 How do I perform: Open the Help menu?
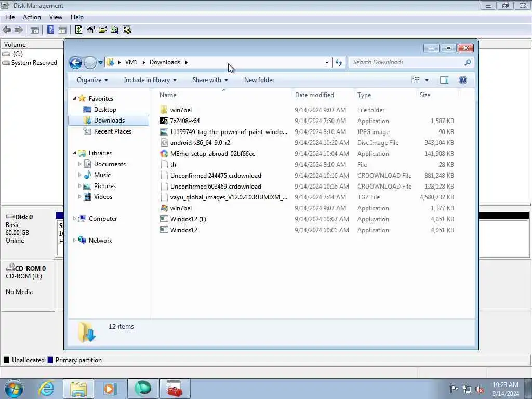(77, 17)
